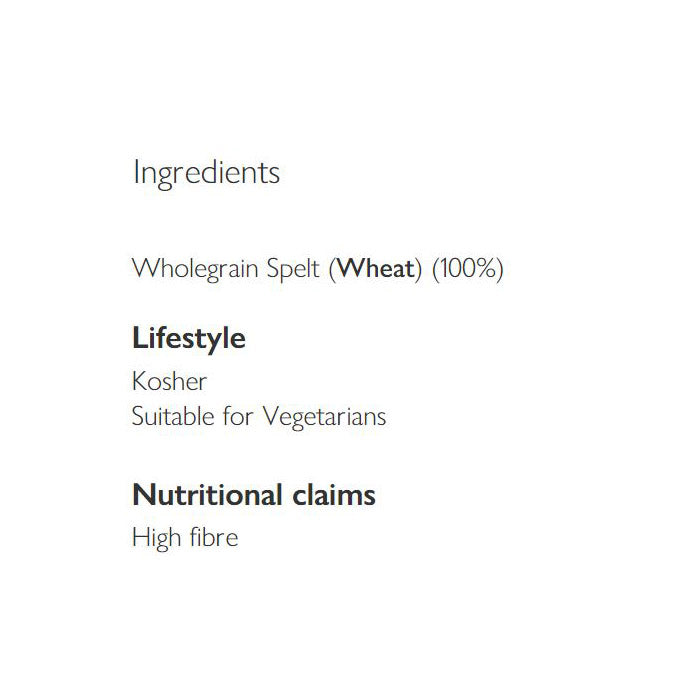
Task: Click the Ingredients heading
Action: (206, 174)
